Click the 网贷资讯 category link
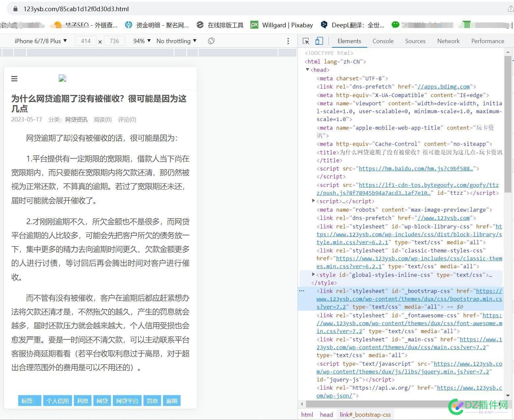 tap(76, 119)
